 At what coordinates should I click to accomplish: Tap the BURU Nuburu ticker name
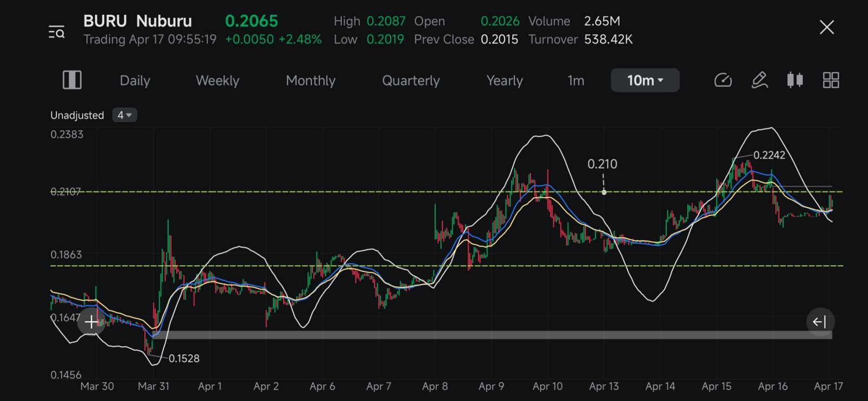[x=138, y=21]
